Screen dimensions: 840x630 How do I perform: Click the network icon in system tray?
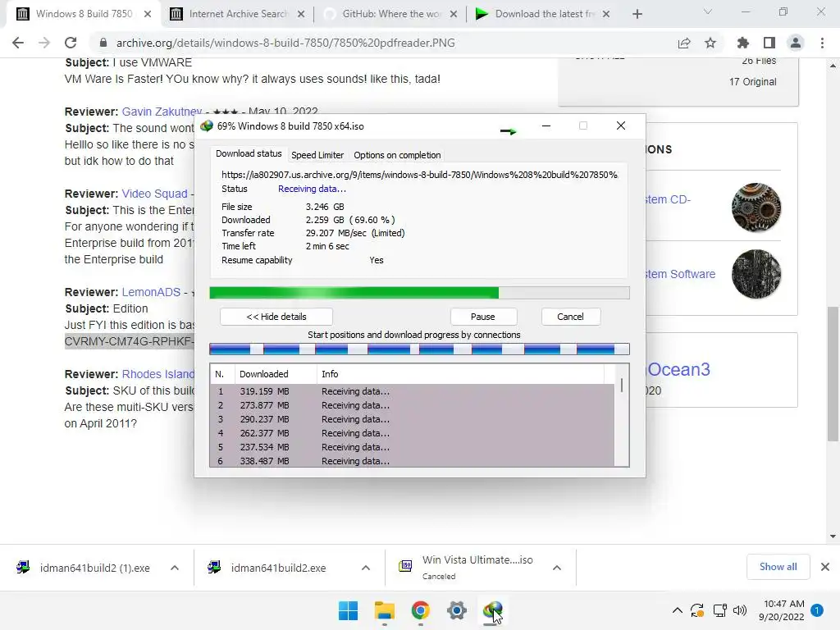(719, 610)
